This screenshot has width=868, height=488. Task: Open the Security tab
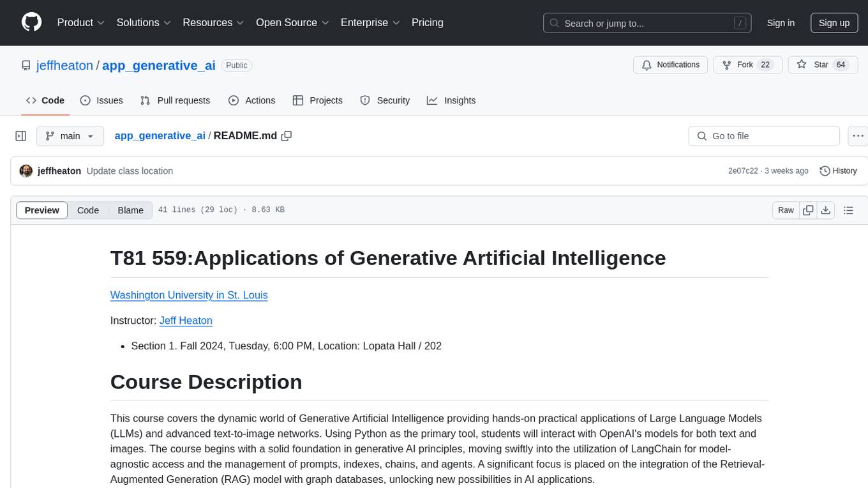(x=385, y=100)
